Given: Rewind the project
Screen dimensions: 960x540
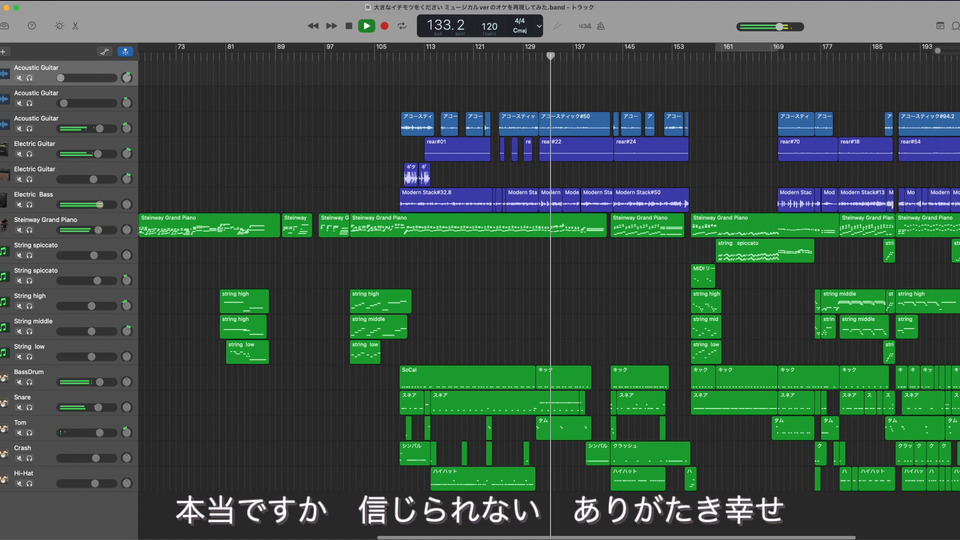Looking at the screenshot, I should point(313,26).
